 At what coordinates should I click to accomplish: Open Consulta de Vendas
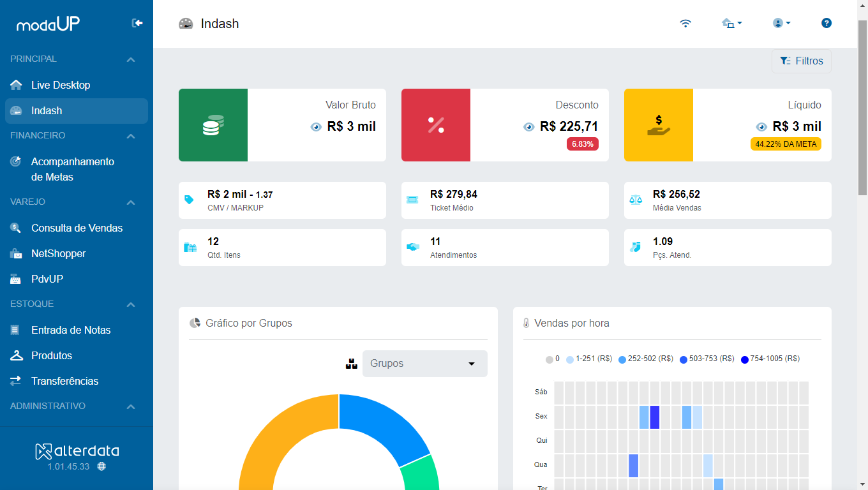77,228
